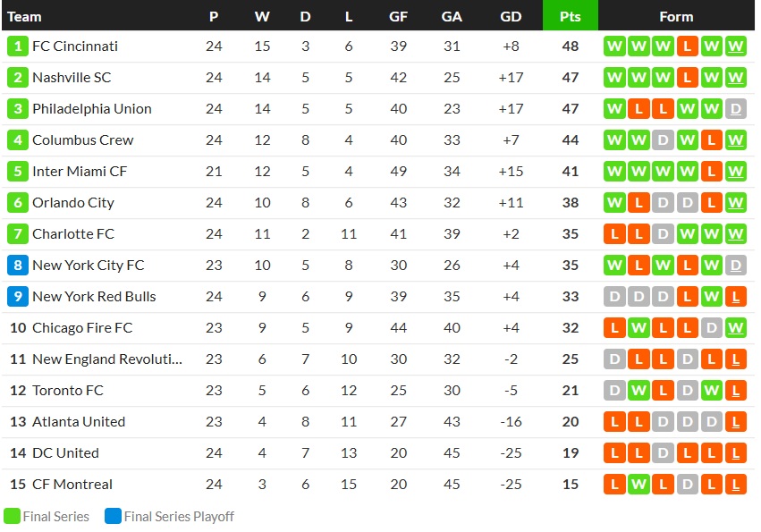Click Atlanta United's points value 20

point(571,422)
